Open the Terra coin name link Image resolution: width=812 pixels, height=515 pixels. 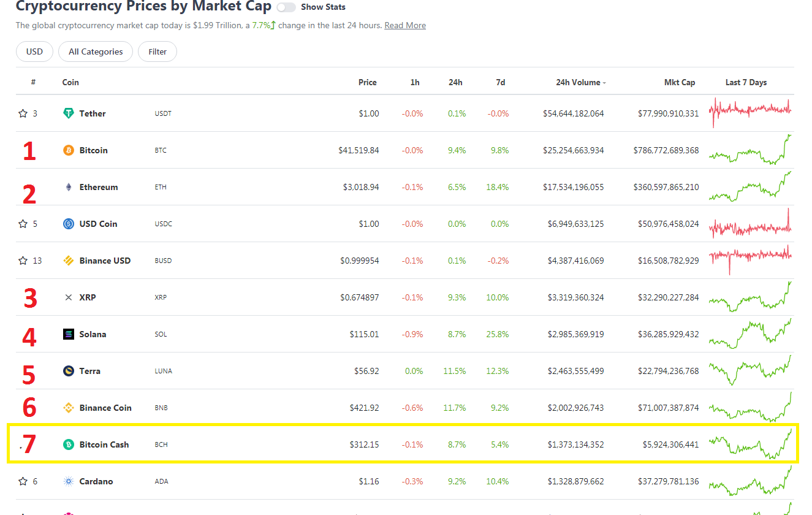(x=90, y=371)
